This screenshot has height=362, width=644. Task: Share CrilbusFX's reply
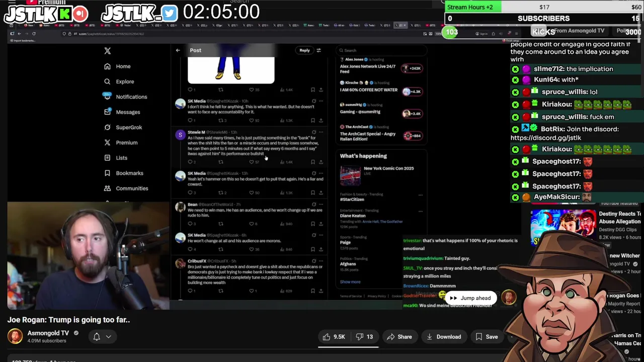pyautogui.click(x=321, y=291)
